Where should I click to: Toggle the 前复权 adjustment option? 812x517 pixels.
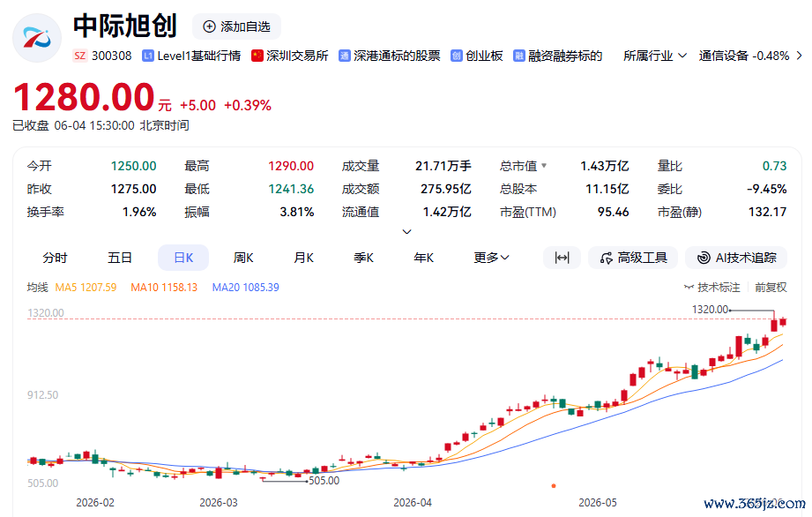point(771,287)
